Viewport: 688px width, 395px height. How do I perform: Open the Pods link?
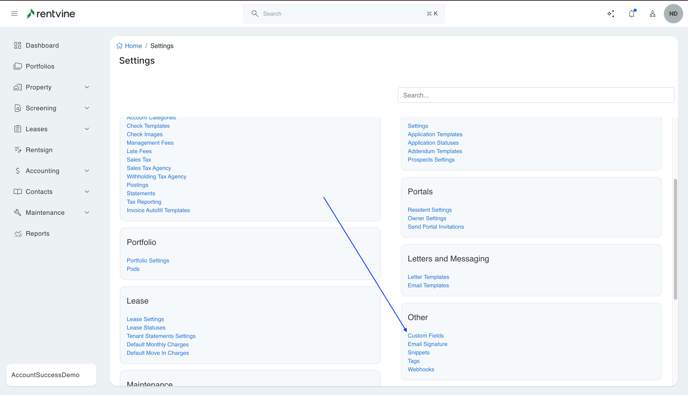[133, 269]
